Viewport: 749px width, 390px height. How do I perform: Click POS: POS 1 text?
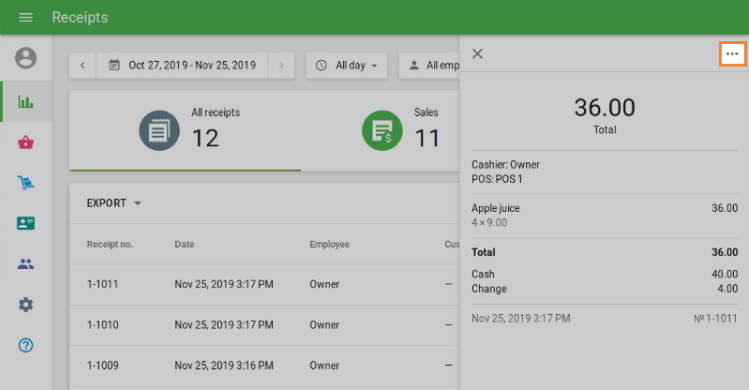click(497, 179)
